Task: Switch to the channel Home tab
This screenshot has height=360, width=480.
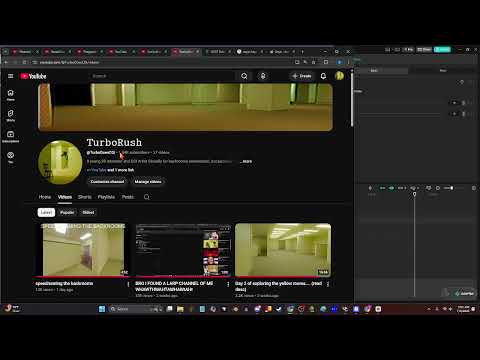Action: point(45,197)
